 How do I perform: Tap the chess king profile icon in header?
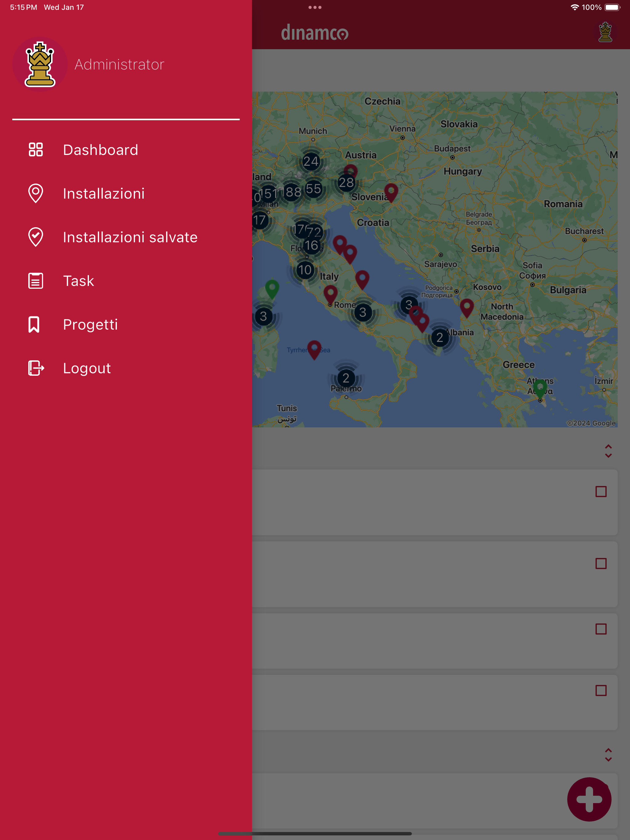605,32
